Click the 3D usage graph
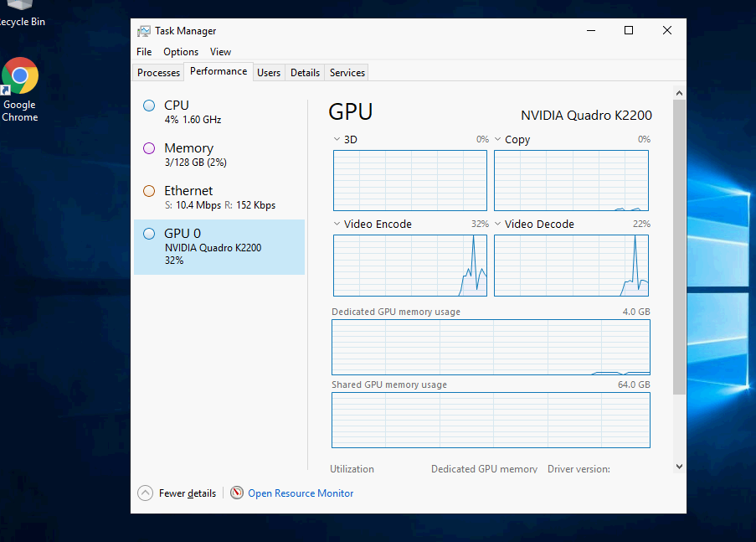The image size is (756, 542). pyautogui.click(x=410, y=180)
